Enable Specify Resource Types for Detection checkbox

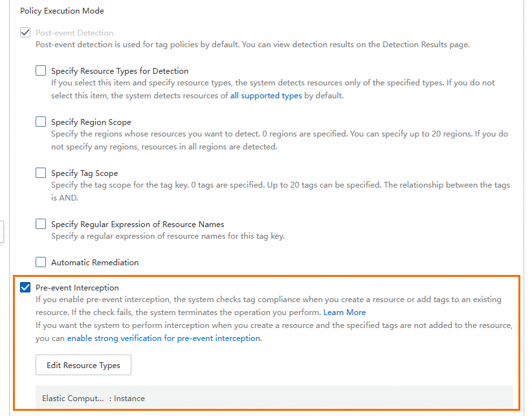coord(41,71)
